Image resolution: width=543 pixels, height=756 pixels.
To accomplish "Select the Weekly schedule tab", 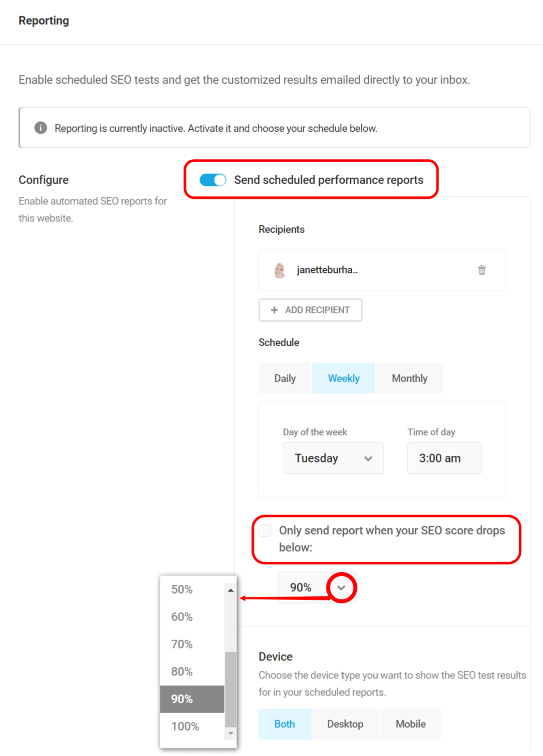I will tap(343, 378).
